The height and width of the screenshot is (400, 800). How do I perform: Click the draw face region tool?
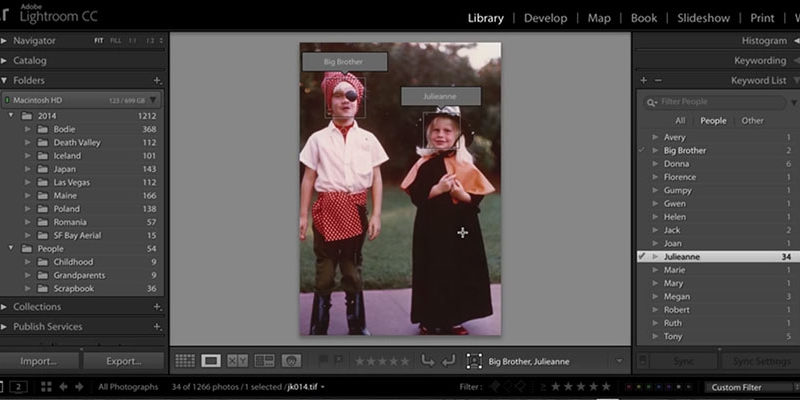coord(472,361)
